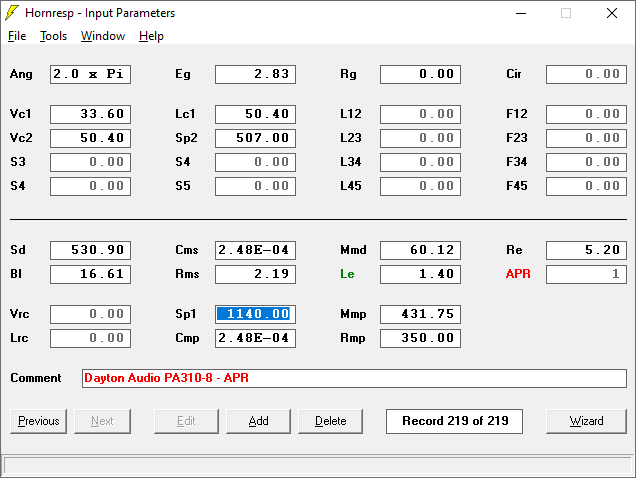Click the Next record button

[102, 421]
